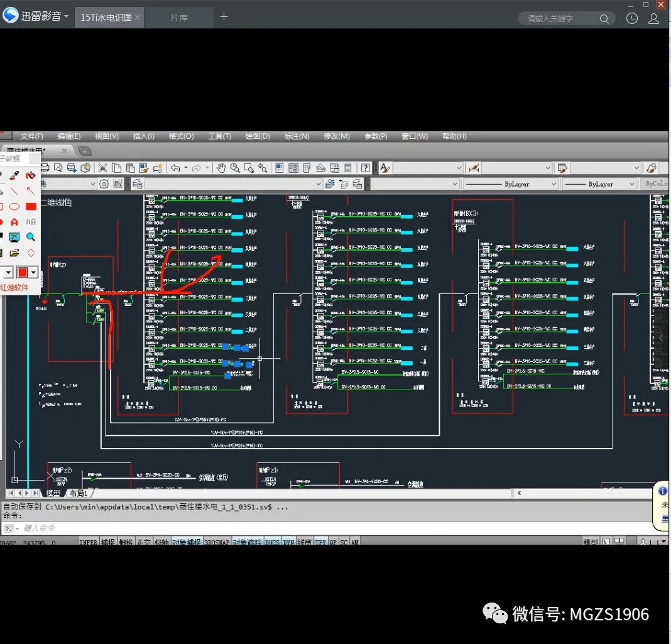Expand the dimension style dropdown

click(x=548, y=168)
